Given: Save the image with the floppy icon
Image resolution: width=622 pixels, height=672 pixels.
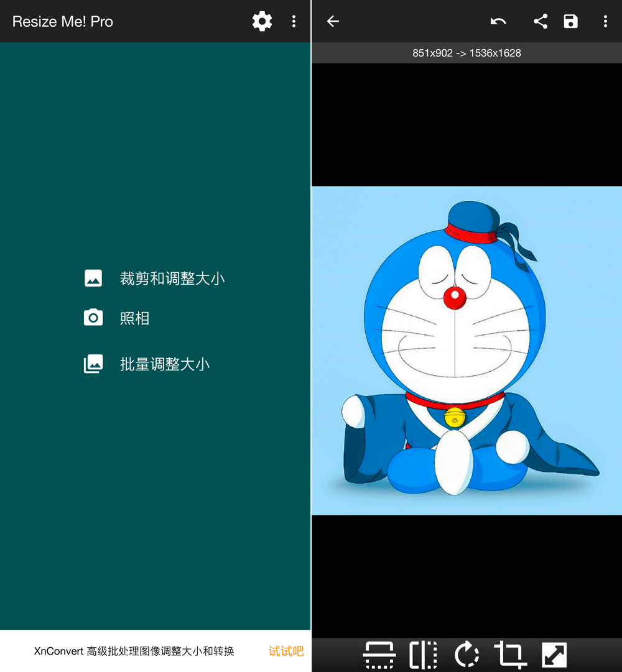Looking at the screenshot, I should click(570, 21).
